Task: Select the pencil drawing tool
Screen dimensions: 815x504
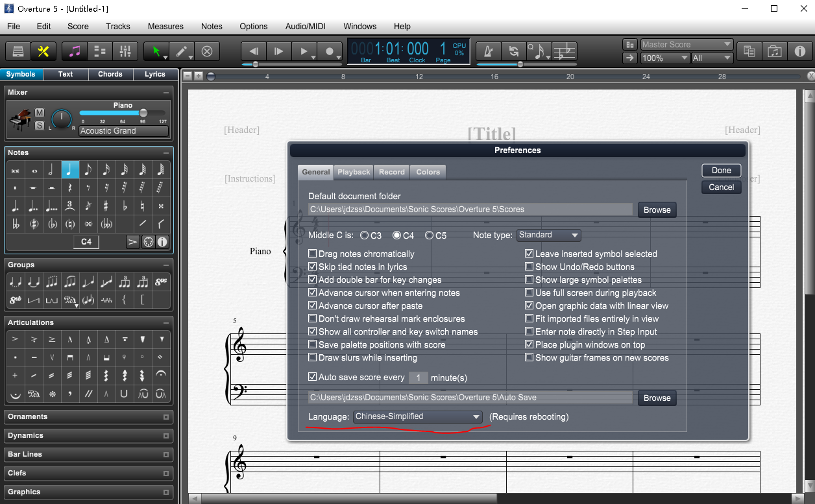Action: click(182, 51)
